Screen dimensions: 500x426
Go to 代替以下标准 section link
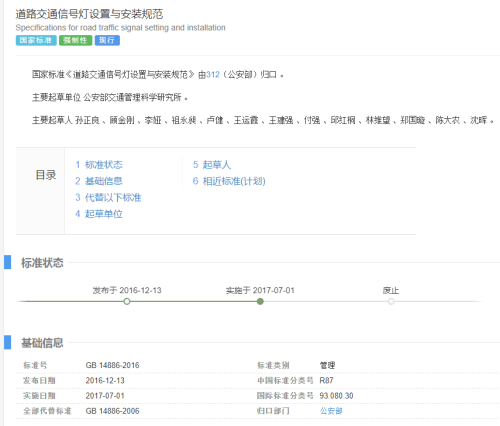pos(108,197)
